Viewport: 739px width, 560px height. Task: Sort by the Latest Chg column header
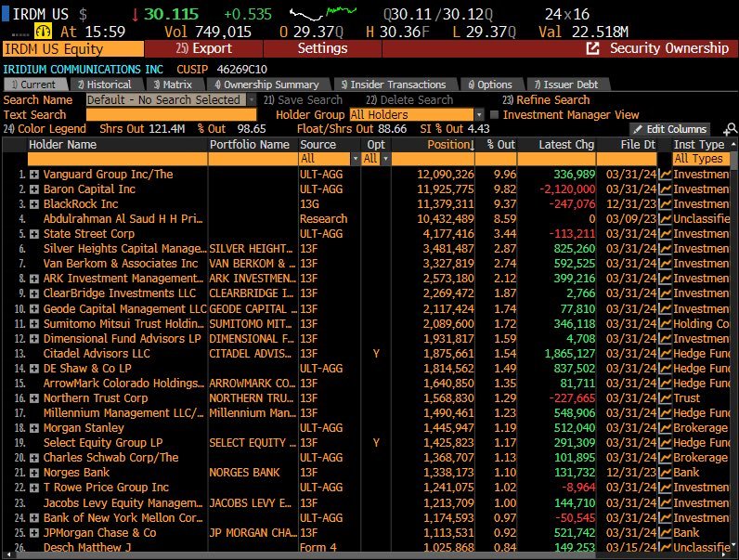(x=566, y=145)
